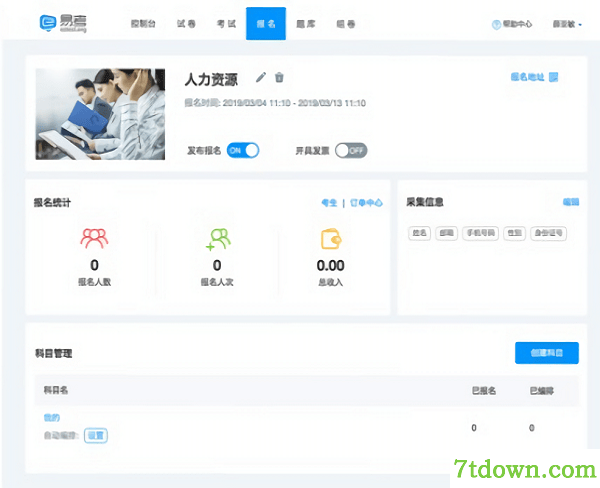This screenshot has width=600, height=488.
Task: Click the 邮箱 info tag
Action: pos(447,233)
